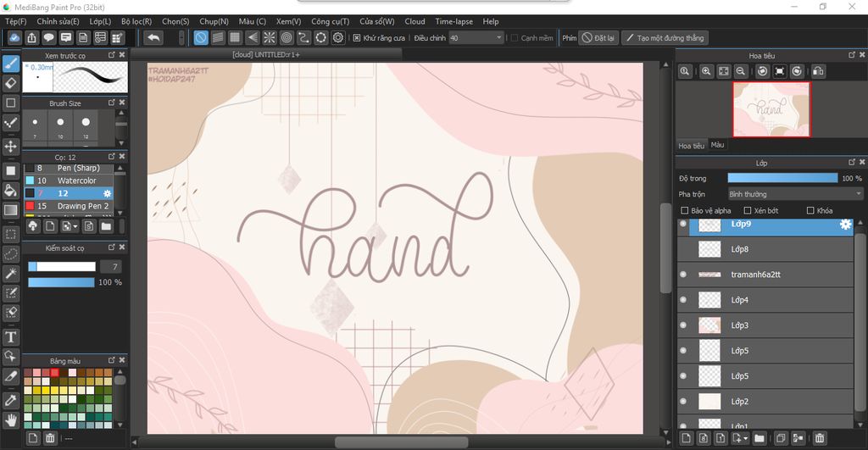Select the Text tool
Screen dimensions: 868x450
click(x=10, y=337)
